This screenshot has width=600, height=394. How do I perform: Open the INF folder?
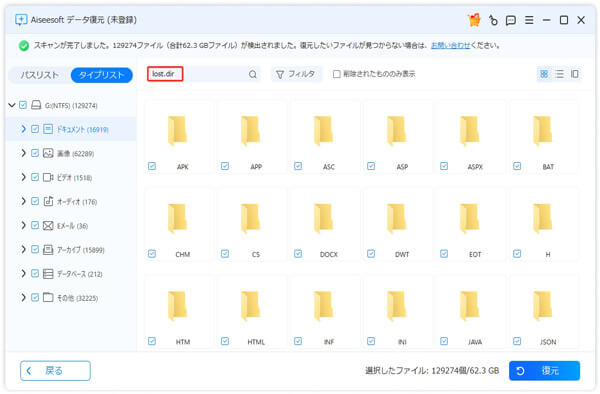click(323, 306)
